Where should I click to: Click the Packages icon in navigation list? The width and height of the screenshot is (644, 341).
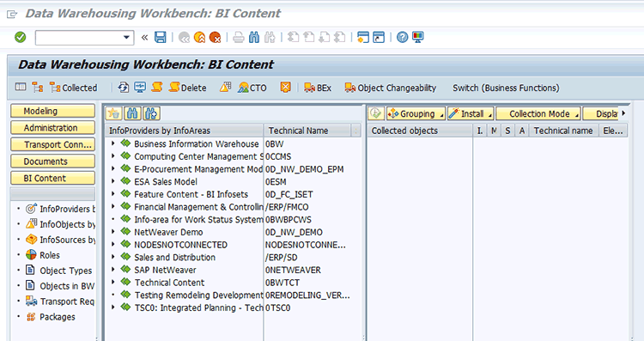point(31,317)
